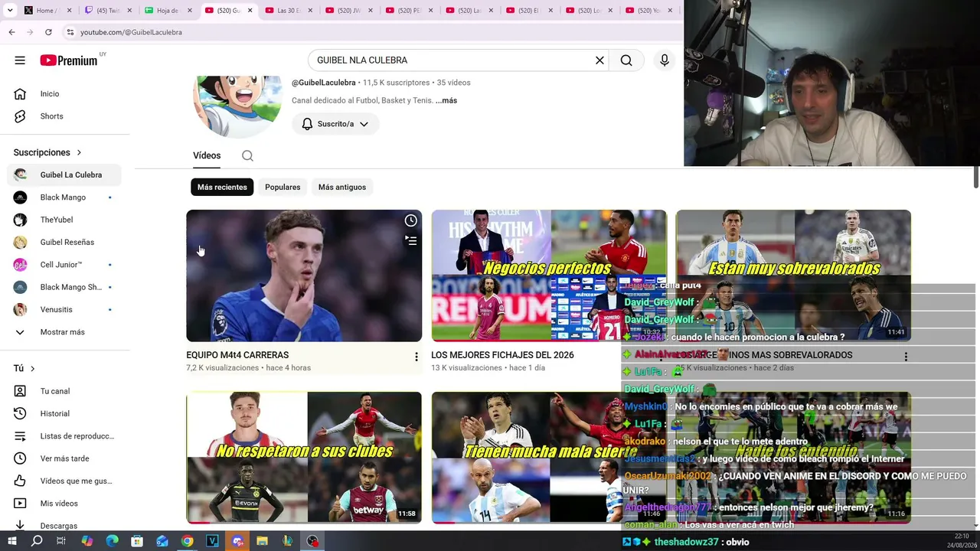Go to the YouTube Premium home logo
Screen dimensions: 980x551
click(69, 60)
